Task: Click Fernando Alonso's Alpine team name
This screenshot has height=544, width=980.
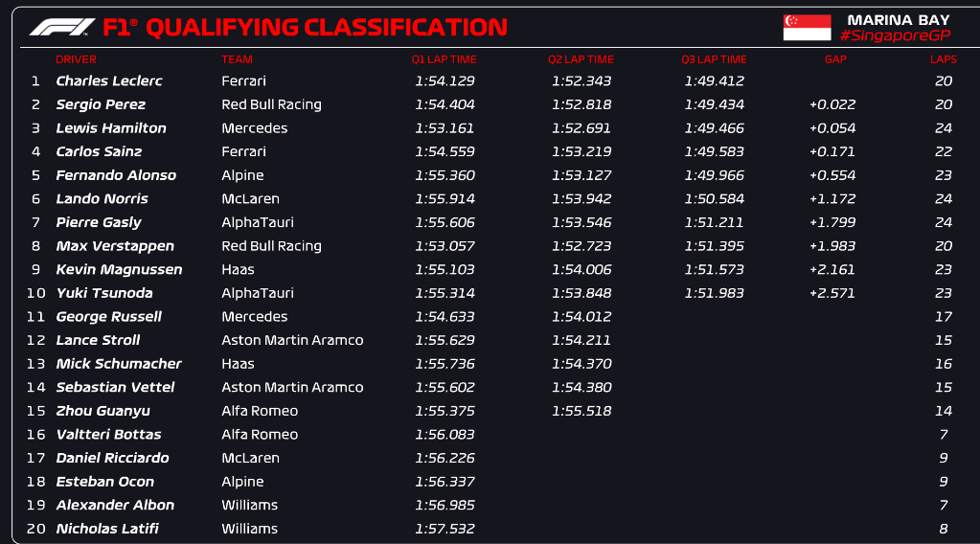Action: click(x=242, y=175)
